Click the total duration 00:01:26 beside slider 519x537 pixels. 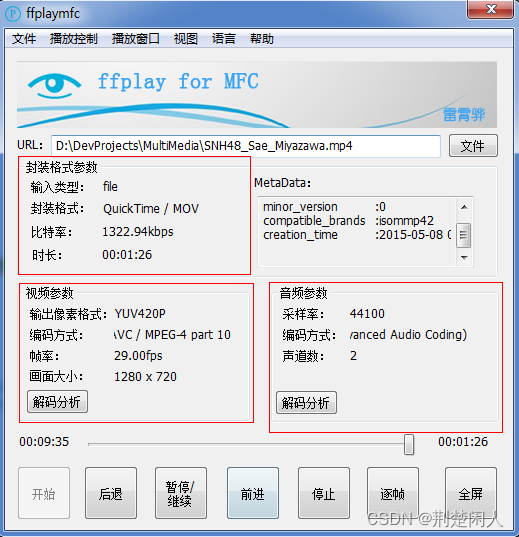[463, 442]
